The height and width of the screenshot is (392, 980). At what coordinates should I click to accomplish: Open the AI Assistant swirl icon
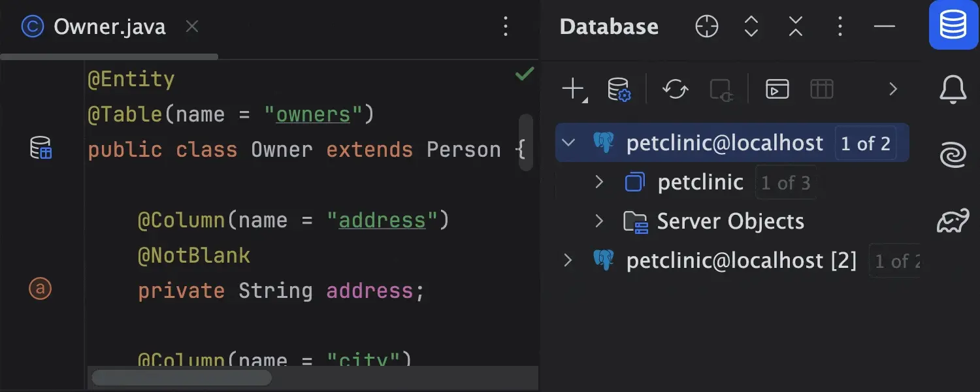click(953, 155)
